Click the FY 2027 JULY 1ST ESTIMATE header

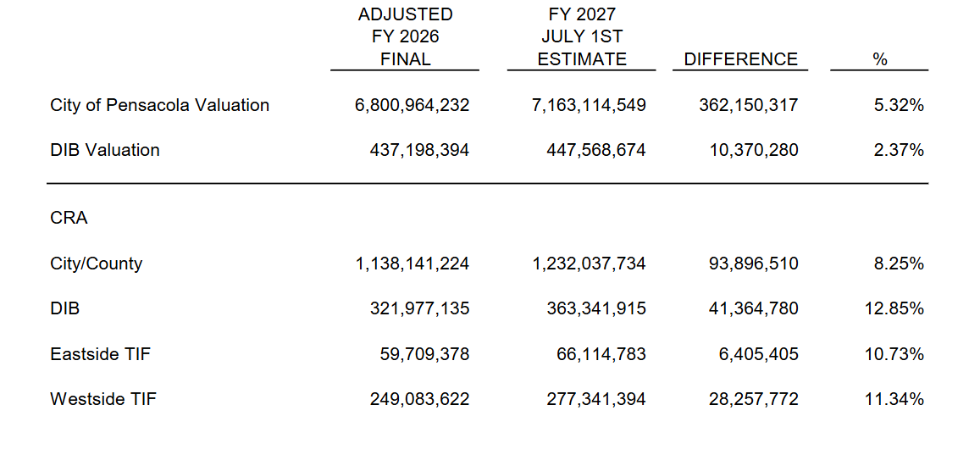click(582, 37)
